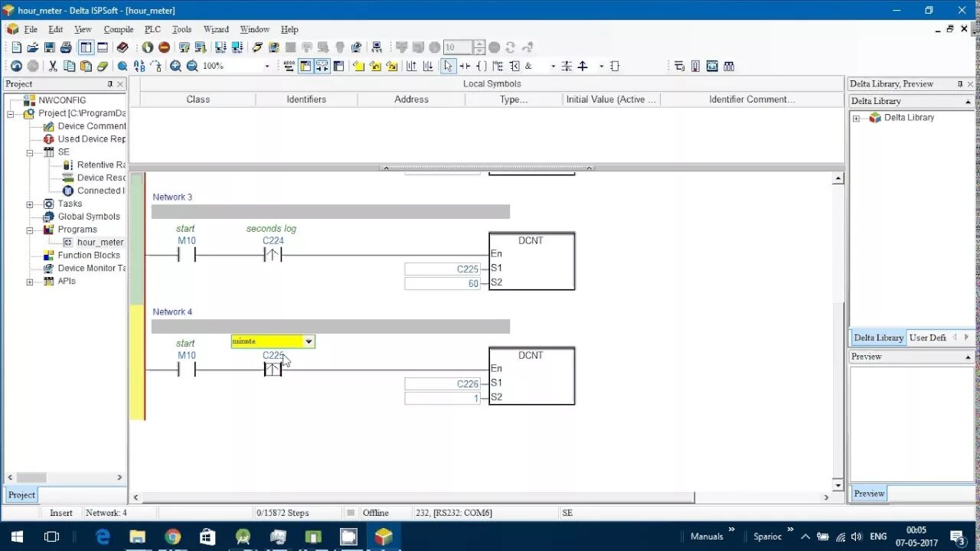Toggle the address display mode icon
Screen dimensions: 980x551
[289, 66]
